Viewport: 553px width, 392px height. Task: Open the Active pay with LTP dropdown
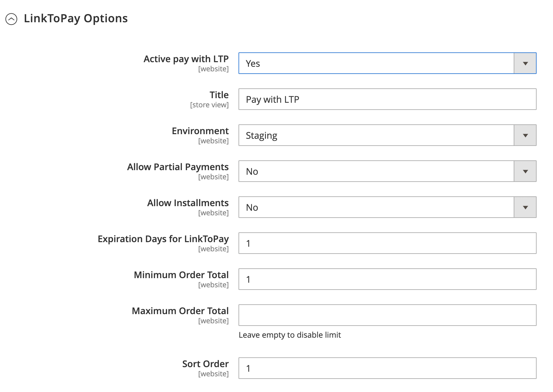(387, 63)
